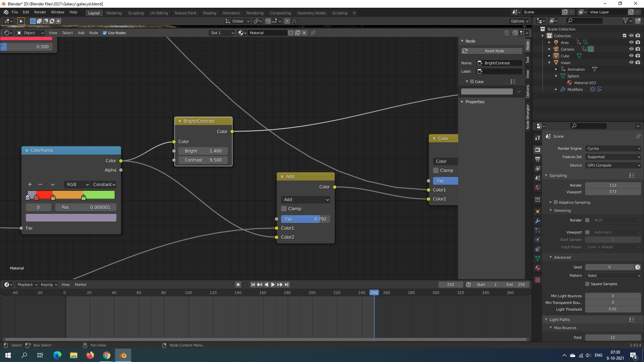Open the Output properties printer tab
Screen dimensions: 644x362
point(538,159)
